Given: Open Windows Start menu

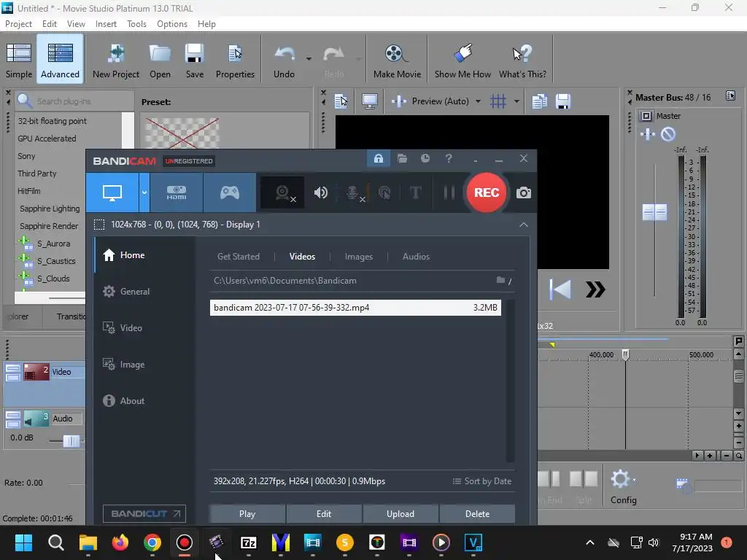Looking at the screenshot, I should point(23,542).
